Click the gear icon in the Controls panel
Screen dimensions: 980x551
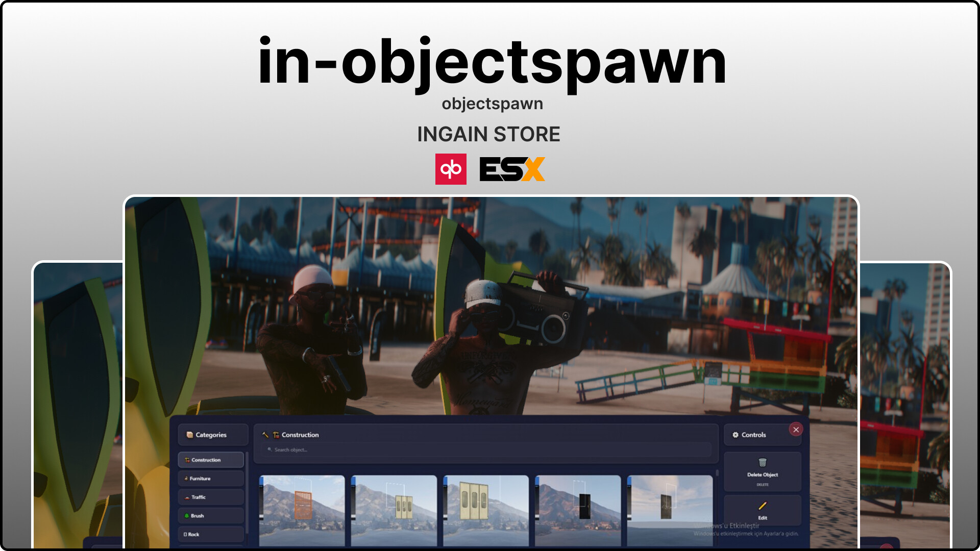tap(735, 435)
